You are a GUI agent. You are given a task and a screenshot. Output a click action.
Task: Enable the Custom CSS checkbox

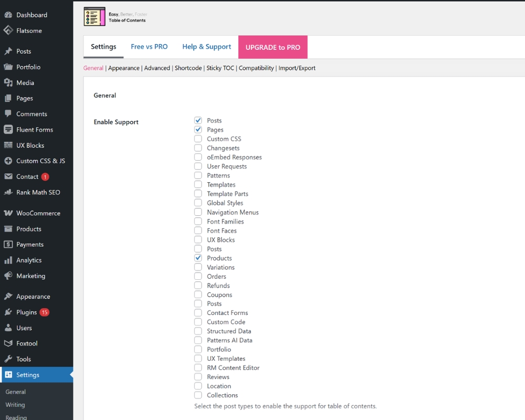tap(198, 139)
